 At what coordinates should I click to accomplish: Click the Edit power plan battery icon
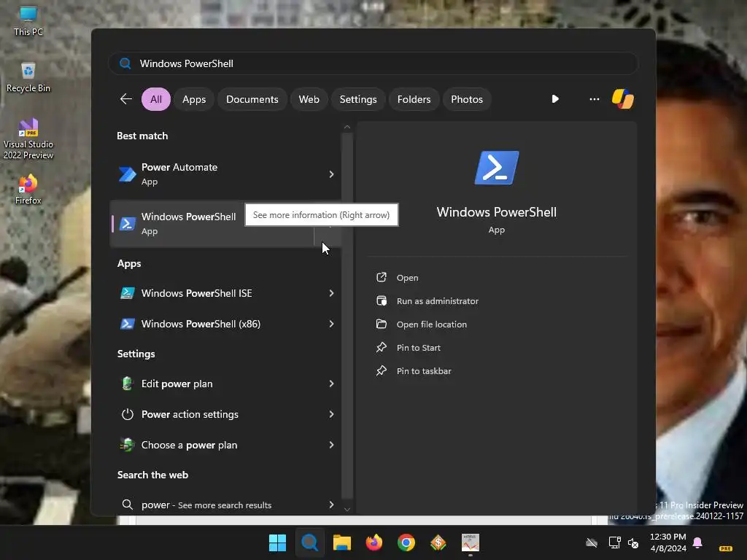pyautogui.click(x=127, y=384)
